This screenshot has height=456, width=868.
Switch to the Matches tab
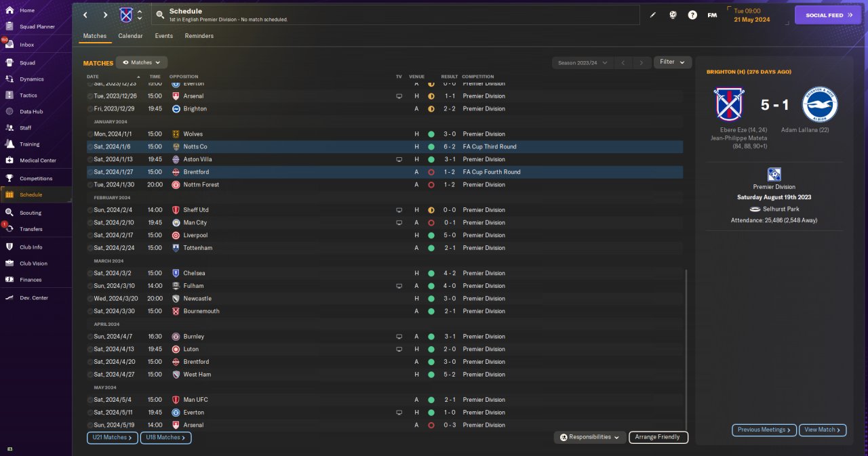point(95,36)
